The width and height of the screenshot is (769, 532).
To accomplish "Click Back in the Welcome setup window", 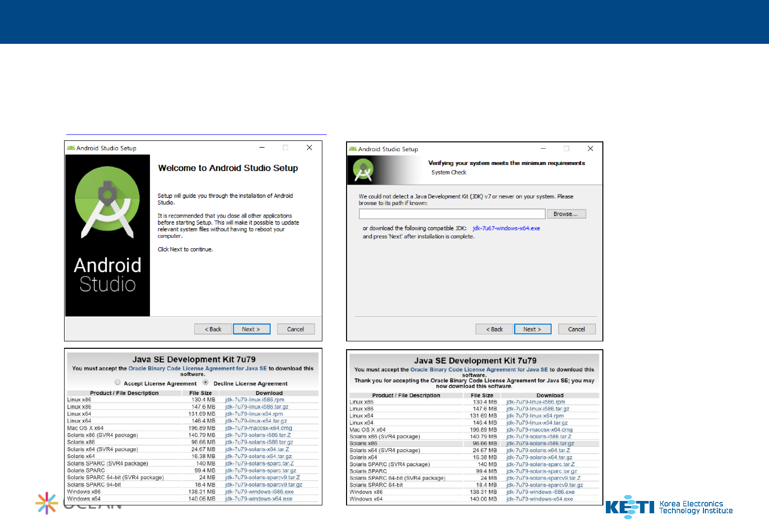I will tap(213, 329).
